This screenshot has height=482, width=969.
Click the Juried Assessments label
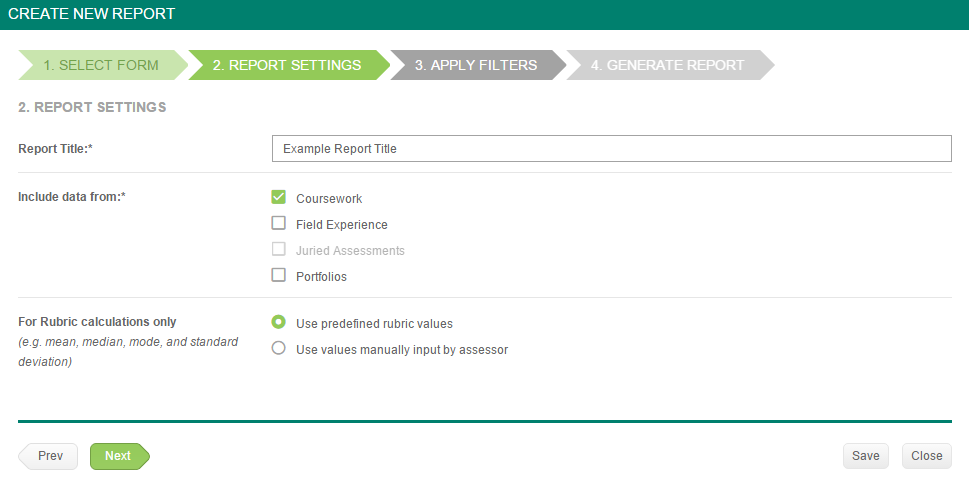point(350,251)
